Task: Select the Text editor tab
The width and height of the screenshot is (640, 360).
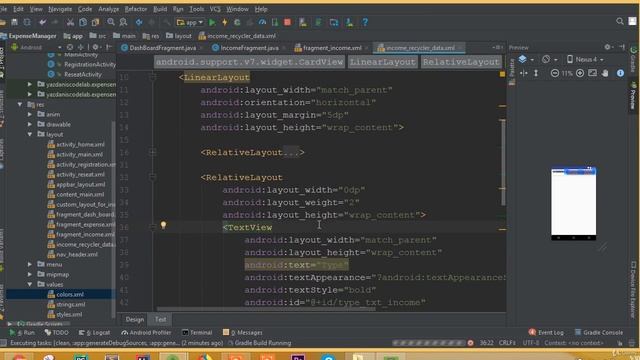Action: point(160,320)
